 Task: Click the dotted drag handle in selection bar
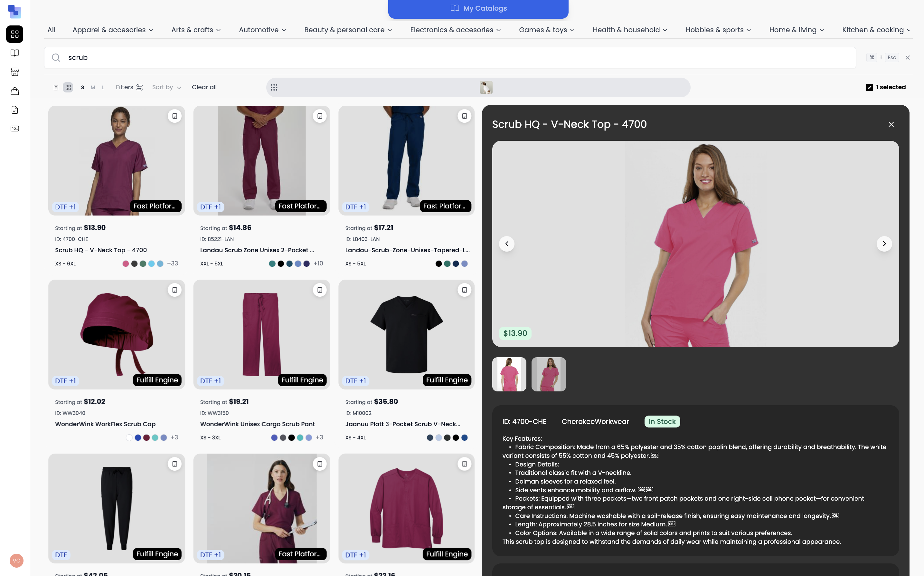[x=274, y=87]
